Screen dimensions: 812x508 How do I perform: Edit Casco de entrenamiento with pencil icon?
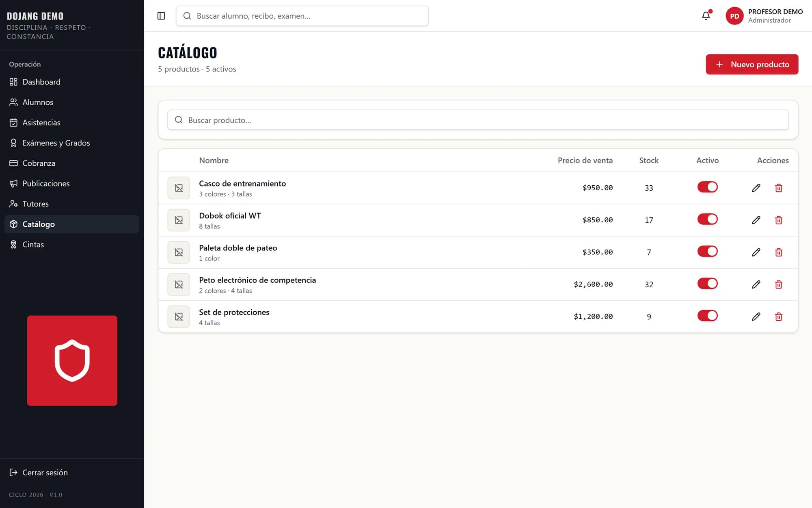pyautogui.click(x=756, y=188)
